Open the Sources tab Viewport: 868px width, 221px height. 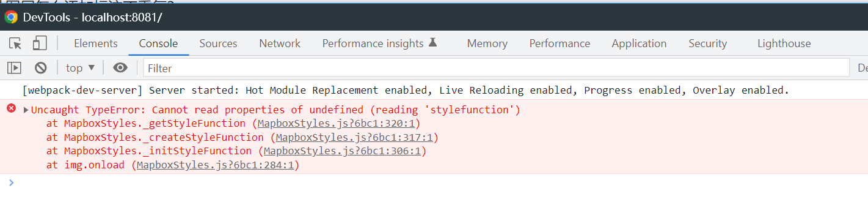point(218,43)
